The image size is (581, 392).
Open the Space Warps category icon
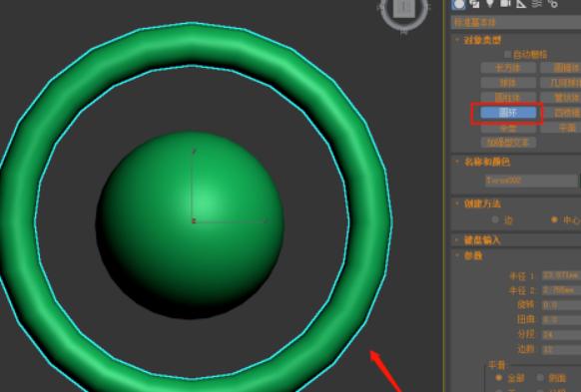tap(537, 4)
